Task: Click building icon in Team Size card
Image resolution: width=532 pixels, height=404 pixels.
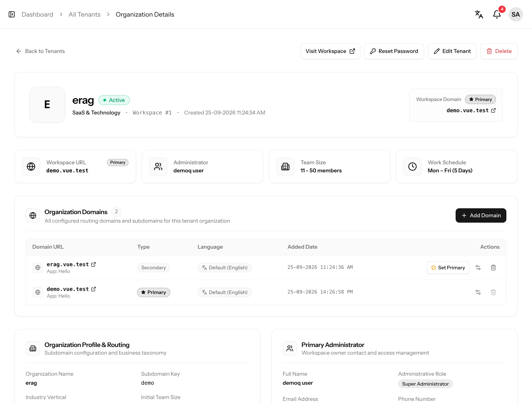Action: click(285, 166)
